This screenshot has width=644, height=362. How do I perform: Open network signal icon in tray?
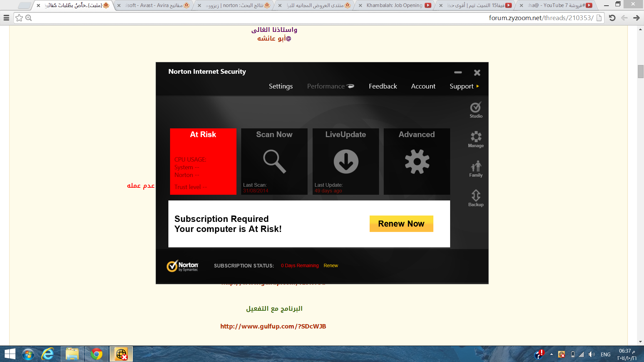tap(582, 354)
